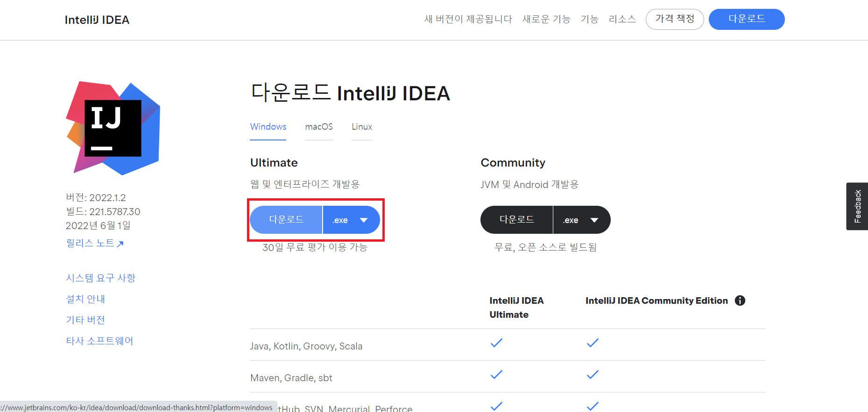Click the '빌드: 221.5787.30' text
The width and height of the screenshot is (868, 412).
point(103,212)
